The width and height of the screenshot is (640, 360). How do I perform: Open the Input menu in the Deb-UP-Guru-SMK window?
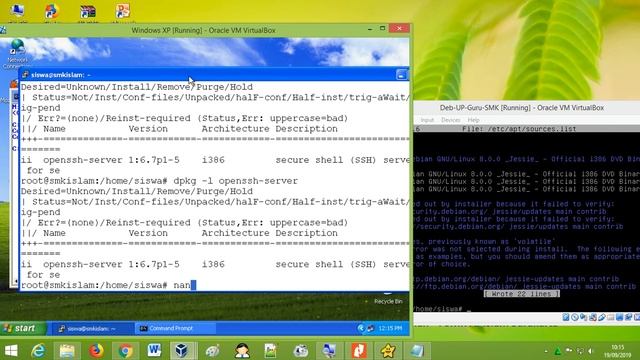tap(427, 120)
